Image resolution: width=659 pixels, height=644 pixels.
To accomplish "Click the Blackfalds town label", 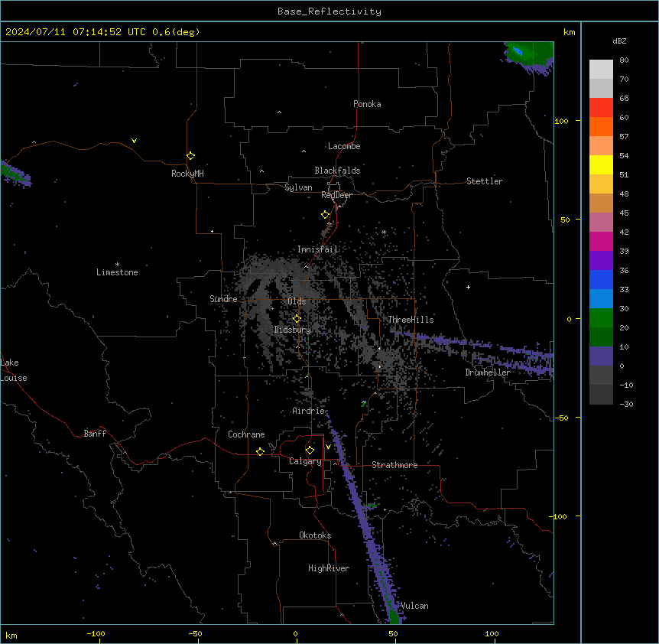I will 337,171.
